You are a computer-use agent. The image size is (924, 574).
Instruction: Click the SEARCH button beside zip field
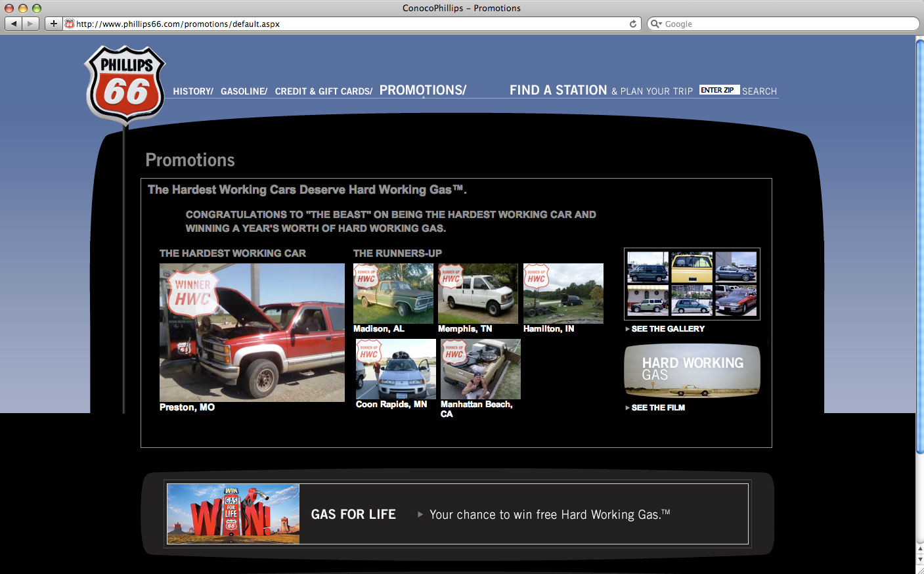coord(759,91)
